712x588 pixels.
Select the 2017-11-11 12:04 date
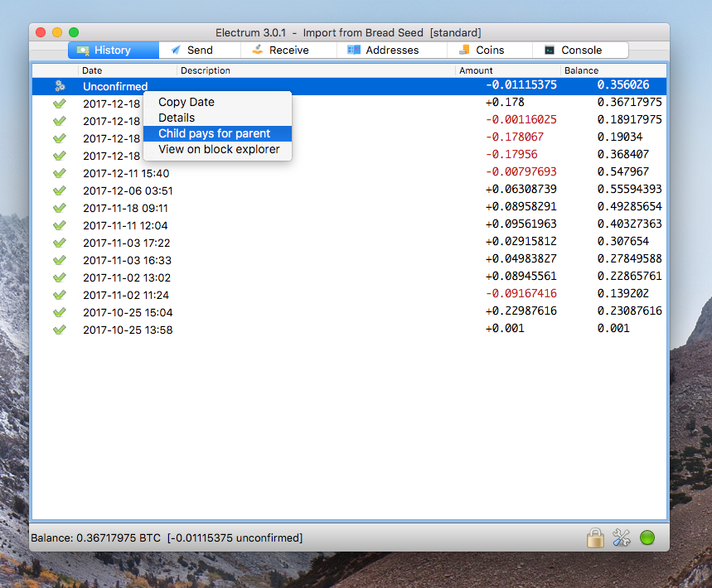pos(125,225)
